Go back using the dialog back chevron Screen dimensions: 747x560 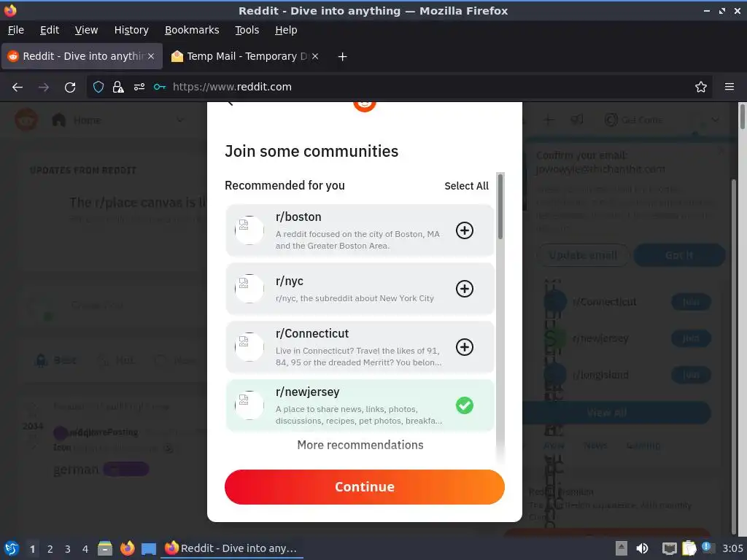tap(230, 103)
